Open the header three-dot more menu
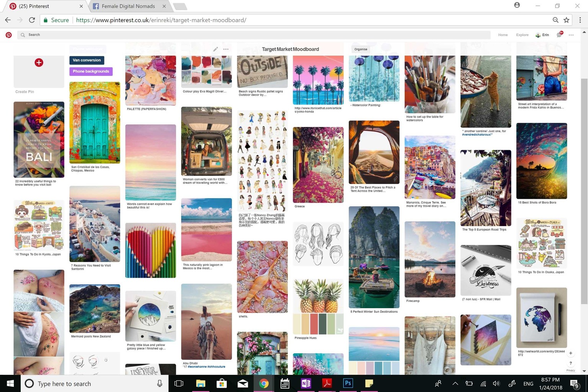This screenshot has width=588, height=392. (x=571, y=35)
